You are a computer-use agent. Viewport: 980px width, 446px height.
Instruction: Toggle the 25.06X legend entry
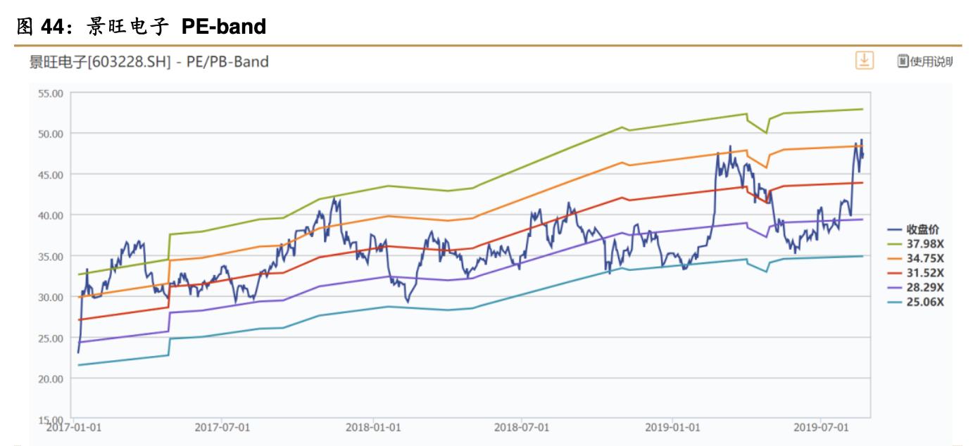pyautogui.click(x=926, y=302)
